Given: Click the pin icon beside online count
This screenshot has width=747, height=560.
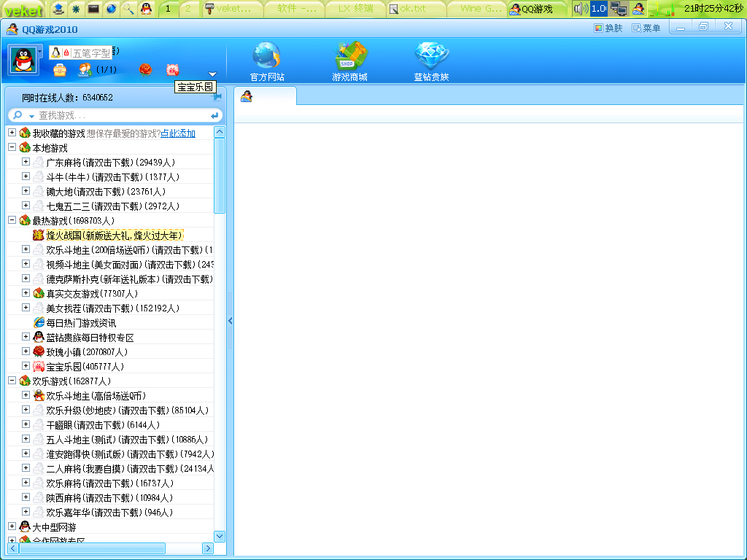Looking at the screenshot, I should (217, 97).
